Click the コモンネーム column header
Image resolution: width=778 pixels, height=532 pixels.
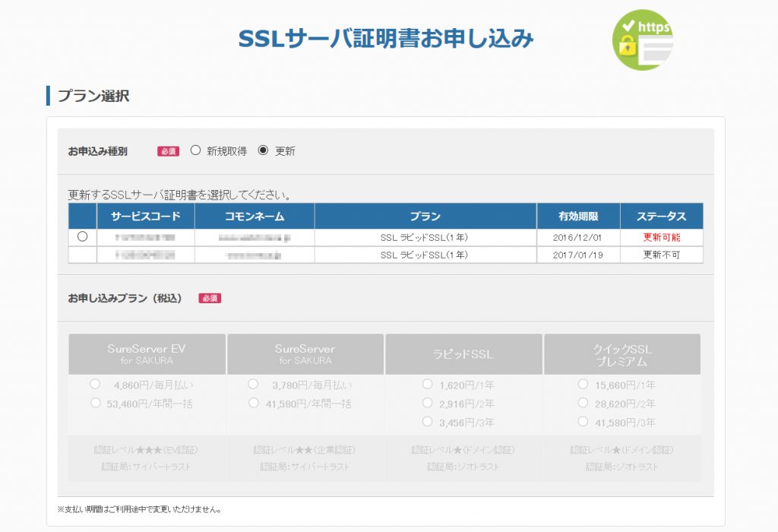pos(255,217)
